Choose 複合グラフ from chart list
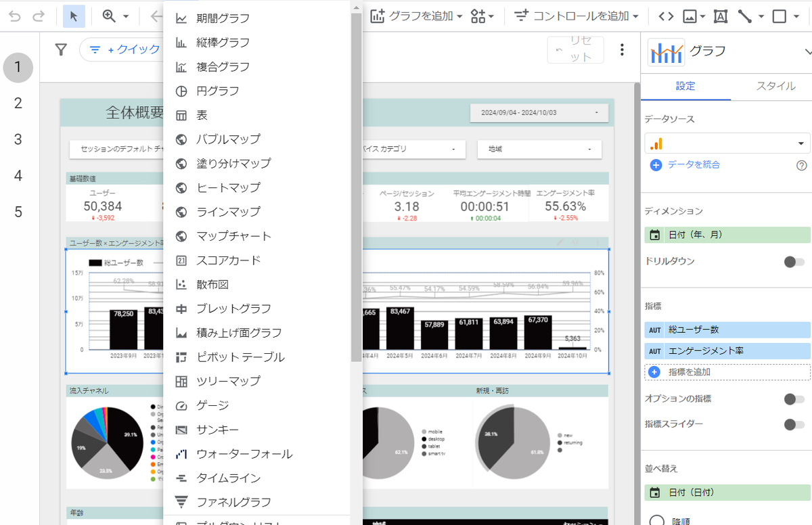Screen dimensions: 812x525 [x=256, y=67]
